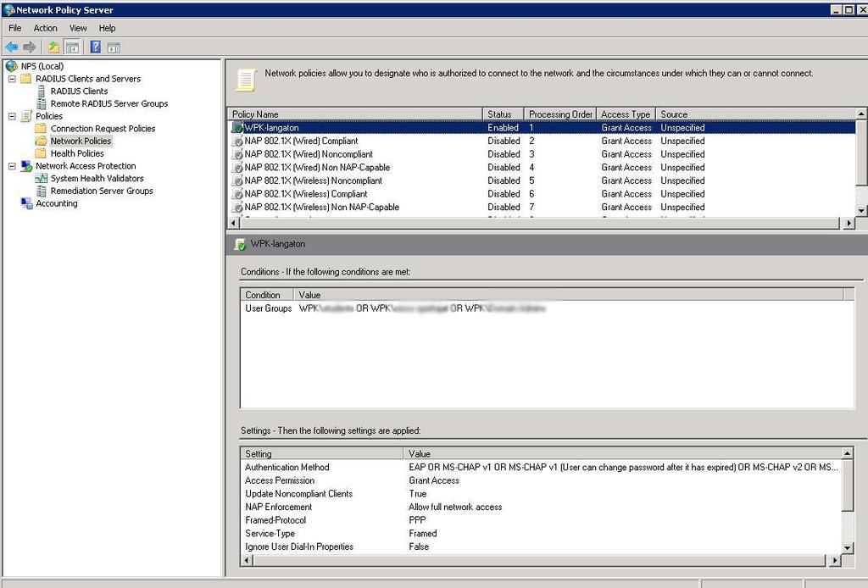The height and width of the screenshot is (588, 868).
Task: Open the RADIUS Clients node icon
Action: (41, 92)
